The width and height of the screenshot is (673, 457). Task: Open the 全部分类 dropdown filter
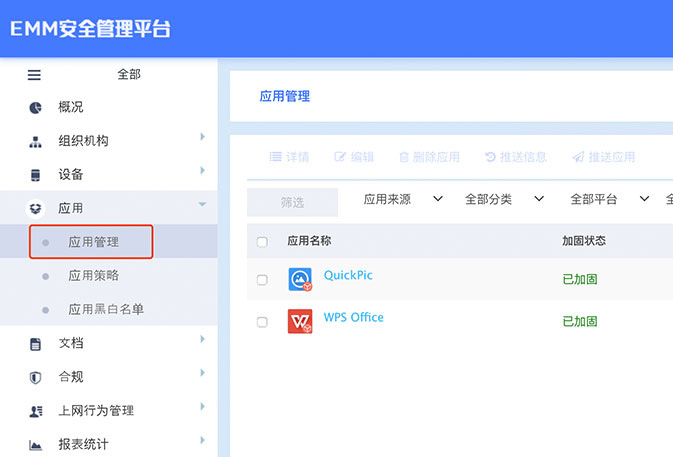504,200
